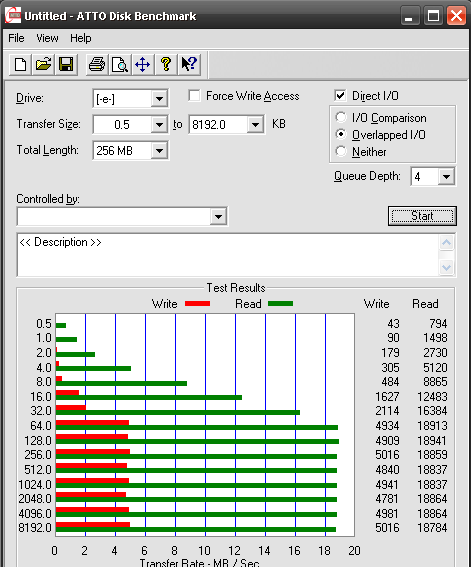Click the write value 43
Viewport: 471px width, 567px height.
393,323
